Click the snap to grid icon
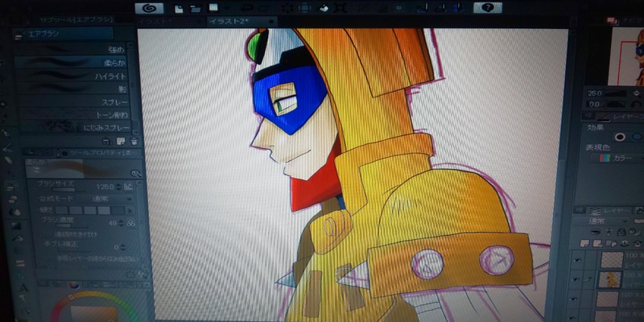The width and height of the screenshot is (644, 322). [x=459, y=8]
